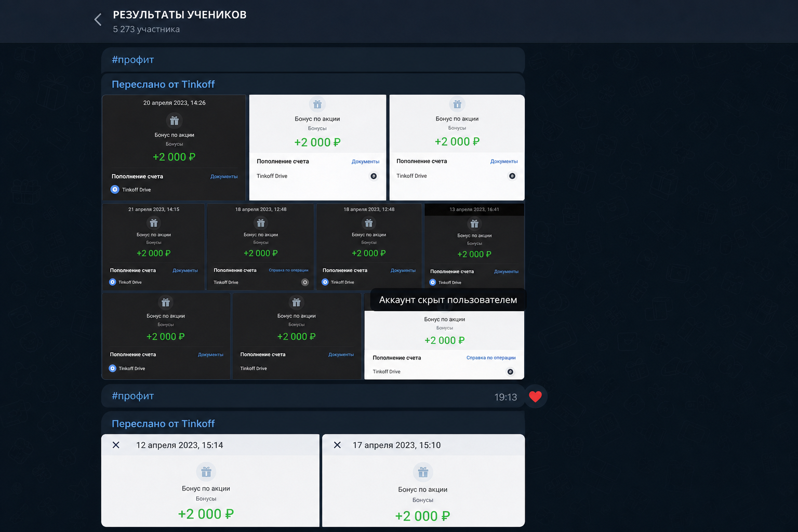The height and width of the screenshot is (532, 798).
Task: Click gift icon in 20 апреля 14:26 screenshot
Action: coord(174,121)
